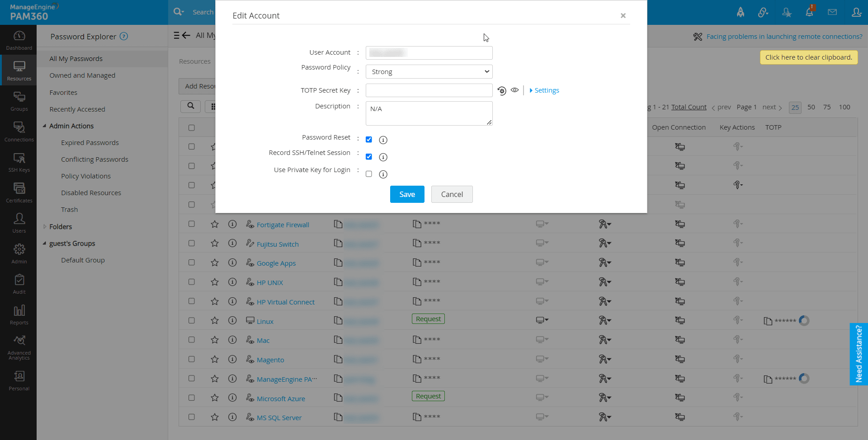Open Certificates in left sidebar

tap(19, 193)
